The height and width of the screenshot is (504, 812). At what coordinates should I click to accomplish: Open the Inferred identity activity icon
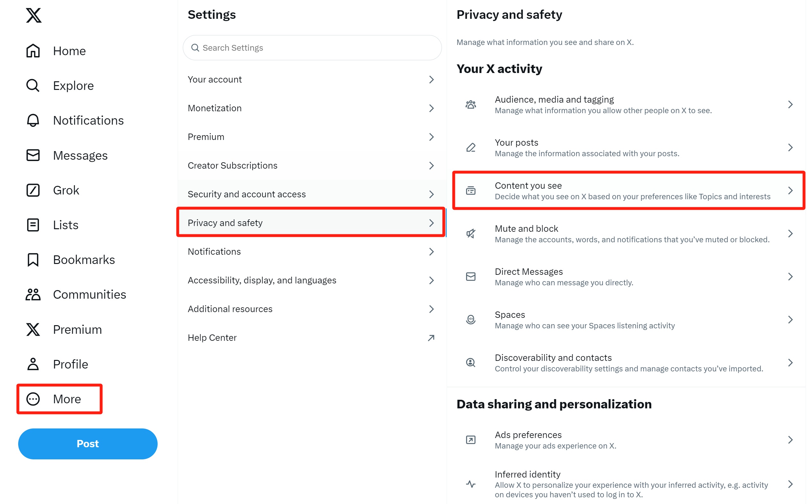point(471,484)
